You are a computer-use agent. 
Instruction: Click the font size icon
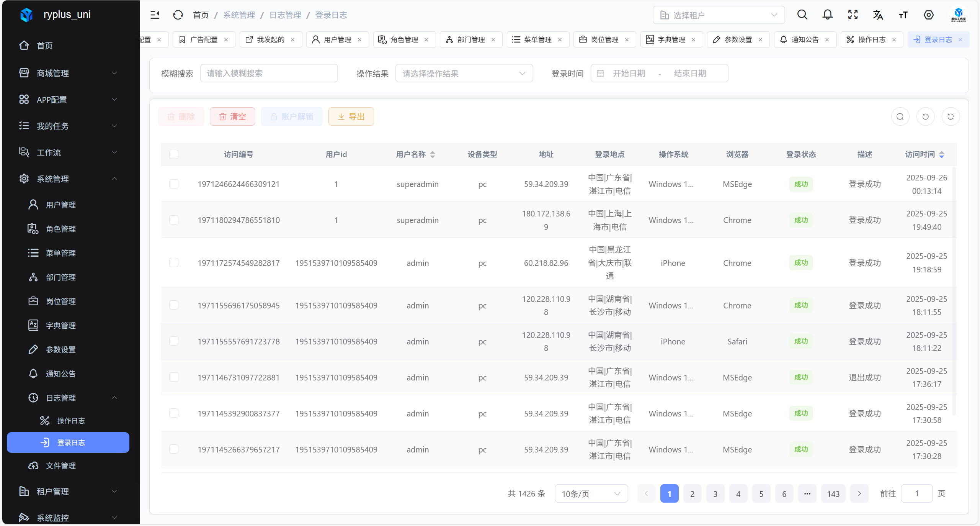click(x=903, y=15)
